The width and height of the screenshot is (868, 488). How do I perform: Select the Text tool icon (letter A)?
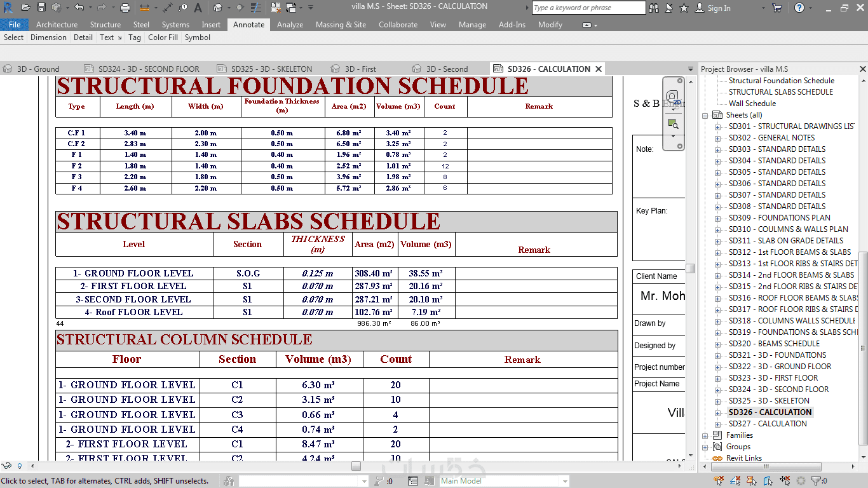coord(198,8)
